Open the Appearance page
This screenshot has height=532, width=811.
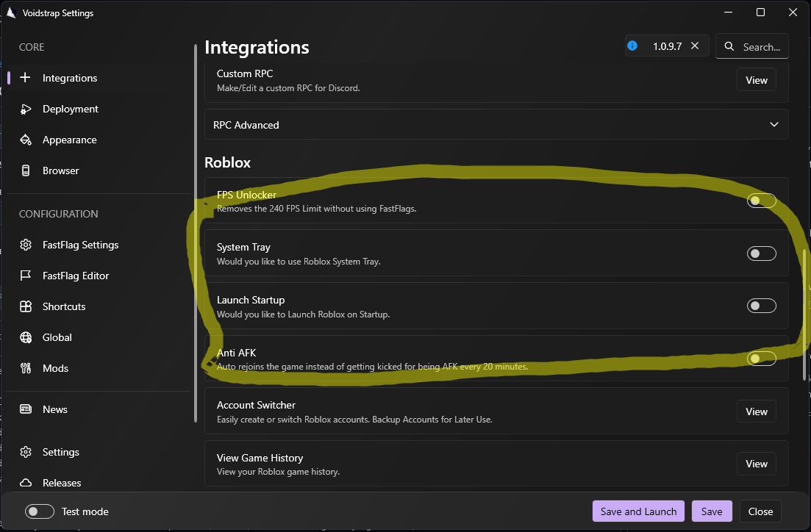pyautogui.click(x=99, y=140)
